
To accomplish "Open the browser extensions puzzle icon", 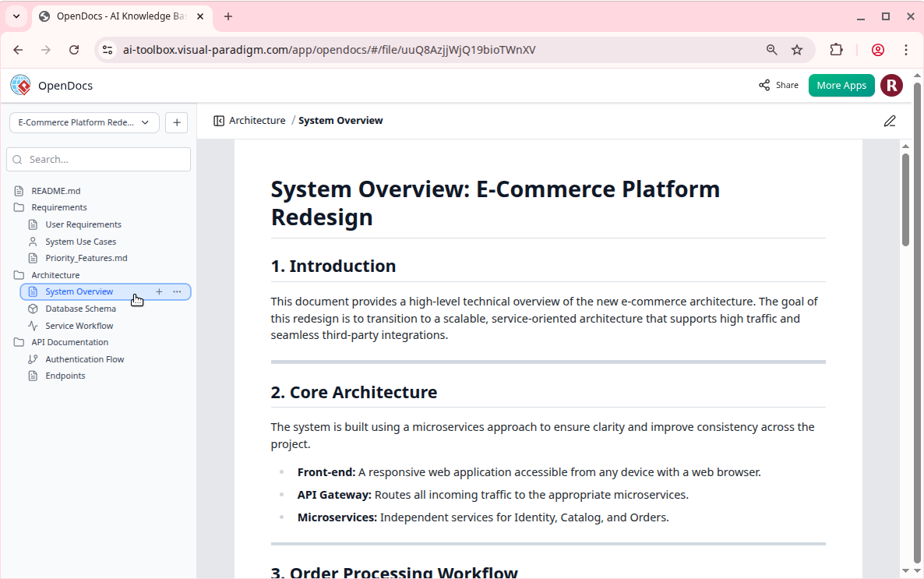I will pyautogui.click(x=836, y=49).
